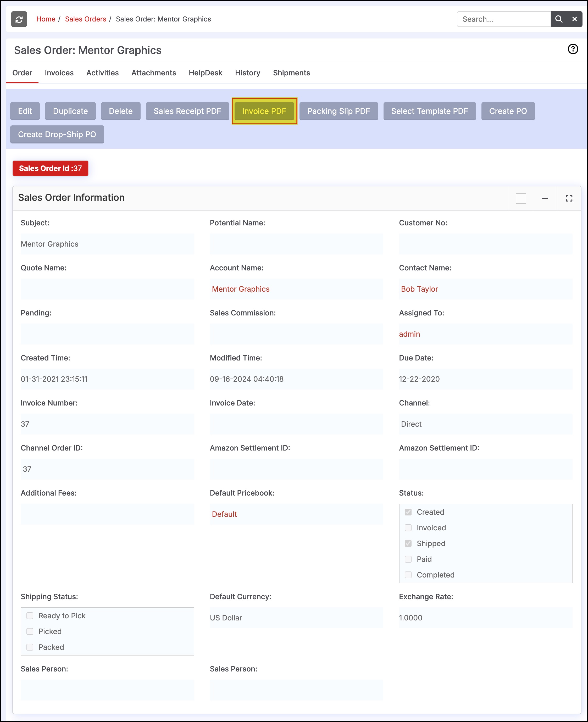This screenshot has height=722, width=588.
Task: Collapse the Sales Order Information panel
Action: 545,198
